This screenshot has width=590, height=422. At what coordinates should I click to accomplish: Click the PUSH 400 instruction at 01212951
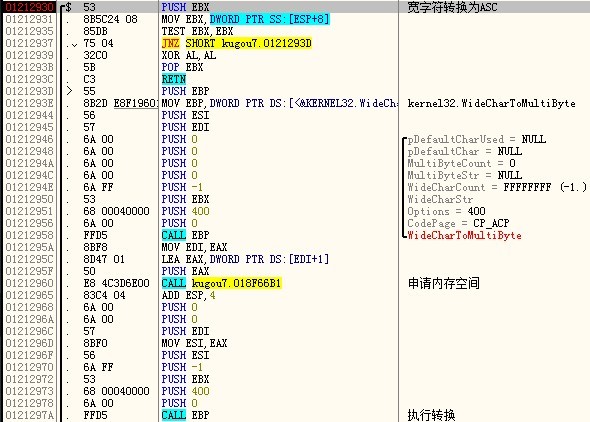[186, 211]
